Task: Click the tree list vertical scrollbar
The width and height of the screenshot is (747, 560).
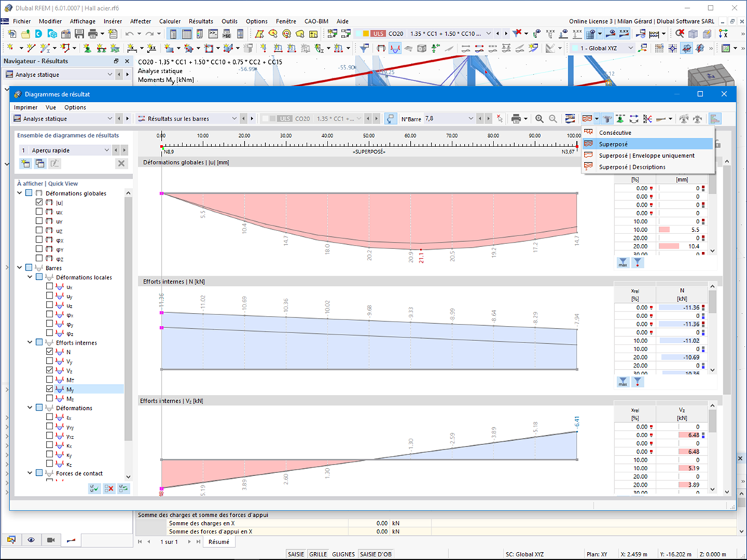Action: click(x=128, y=333)
